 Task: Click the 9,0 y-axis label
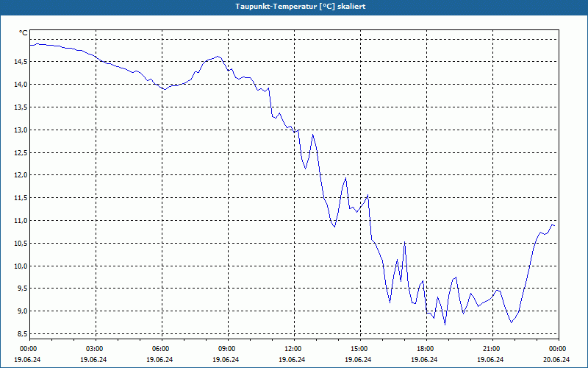22,311
